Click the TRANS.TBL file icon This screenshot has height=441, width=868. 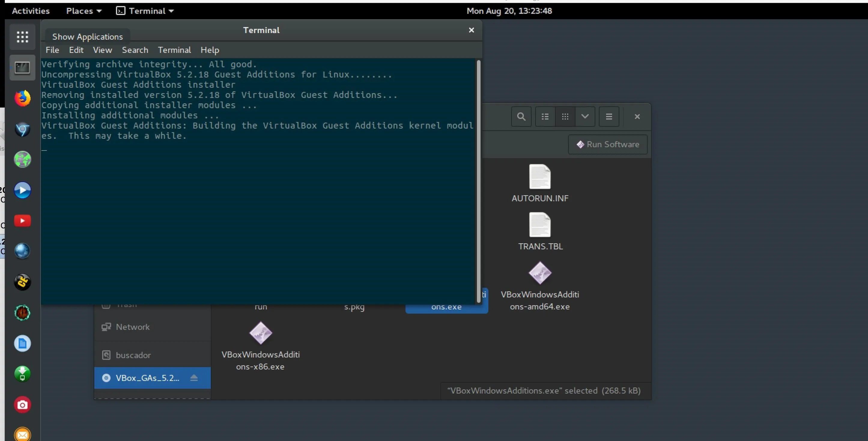pyautogui.click(x=540, y=224)
